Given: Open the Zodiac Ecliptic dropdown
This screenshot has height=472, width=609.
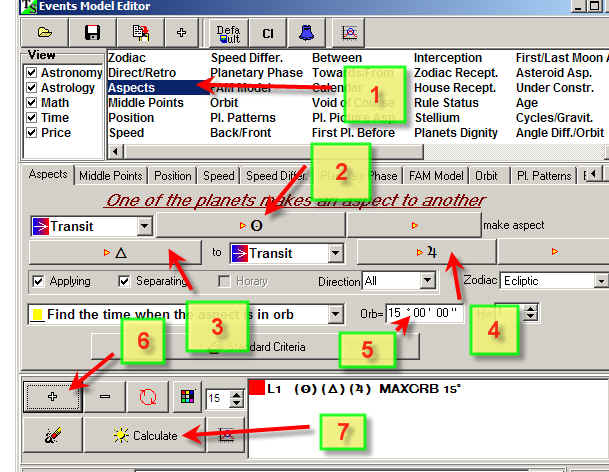Looking at the screenshot, I should pyautogui.click(x=553, y=282).
